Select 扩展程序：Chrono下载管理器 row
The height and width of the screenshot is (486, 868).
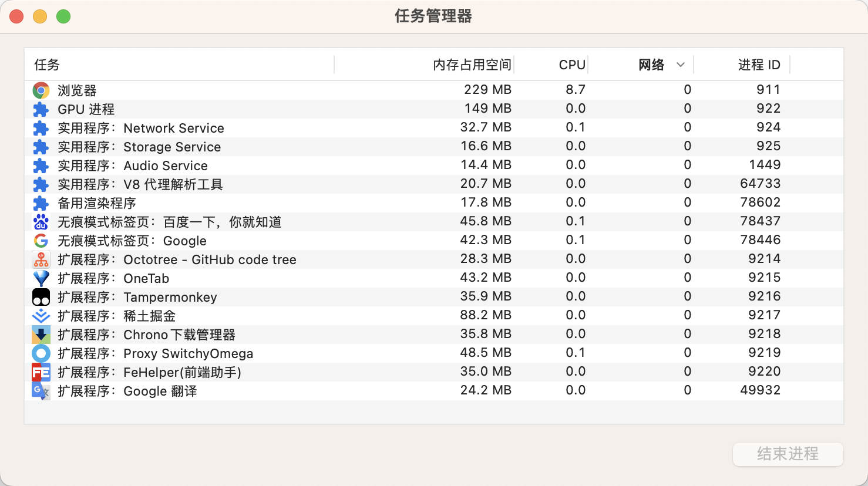[434, 335]
